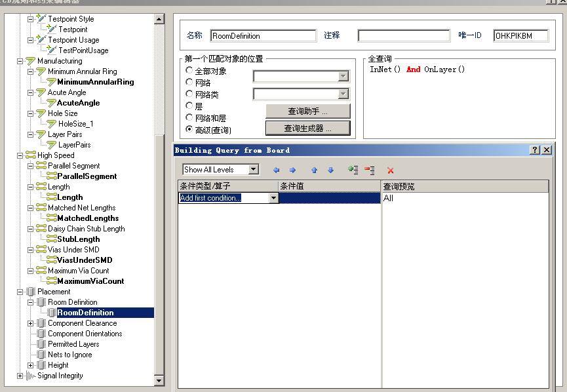Viewport: 567px width, 392px height.
Task: Click the All entry in 查询预览
Action: [388, 198]
